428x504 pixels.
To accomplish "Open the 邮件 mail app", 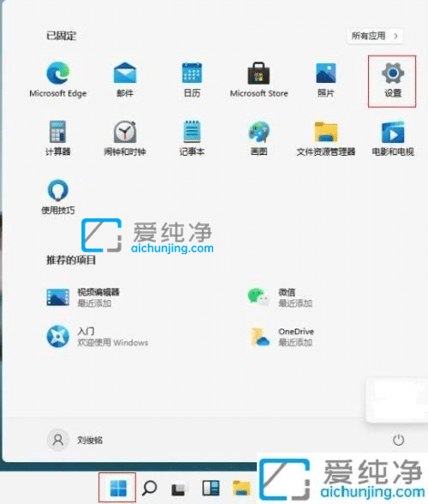I will [125, 80].
